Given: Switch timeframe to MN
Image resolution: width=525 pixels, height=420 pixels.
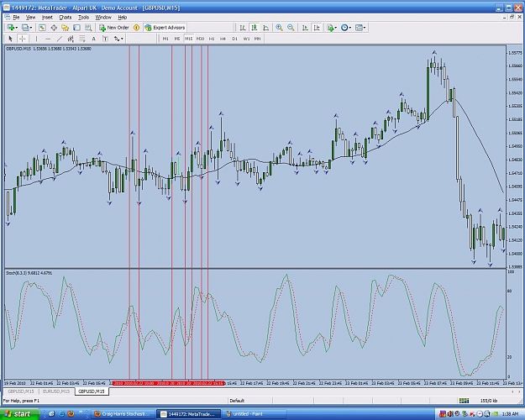Looking at the screenshot, I should pos(257,39).
